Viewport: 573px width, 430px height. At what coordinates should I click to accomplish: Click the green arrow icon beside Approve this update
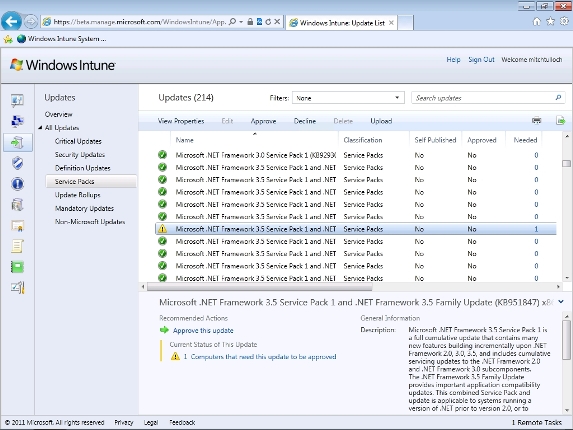[164, 330]
